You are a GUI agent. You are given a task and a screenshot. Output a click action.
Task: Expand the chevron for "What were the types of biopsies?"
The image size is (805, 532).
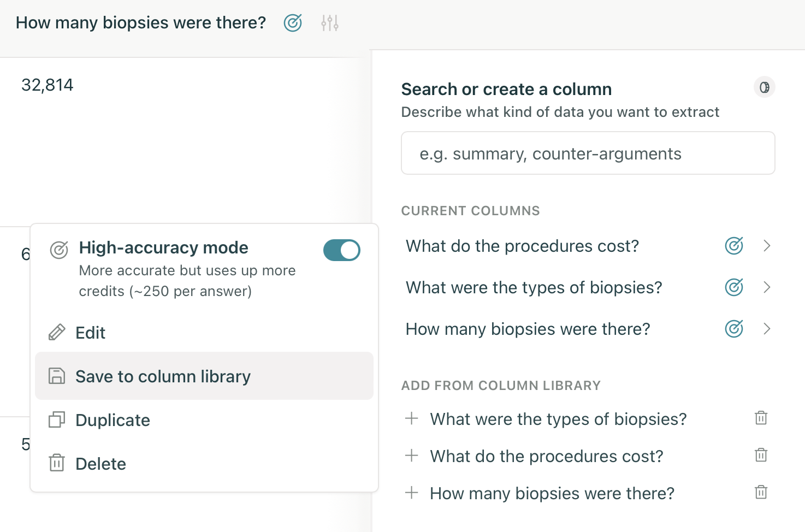point(768,287)
